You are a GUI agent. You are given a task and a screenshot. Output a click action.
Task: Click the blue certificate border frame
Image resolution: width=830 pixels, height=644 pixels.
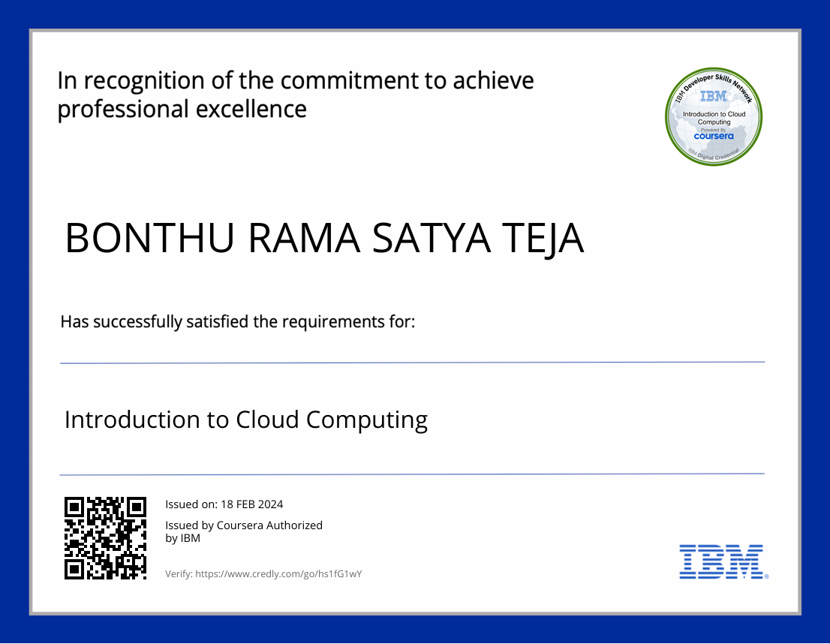[x=13, y=322]
